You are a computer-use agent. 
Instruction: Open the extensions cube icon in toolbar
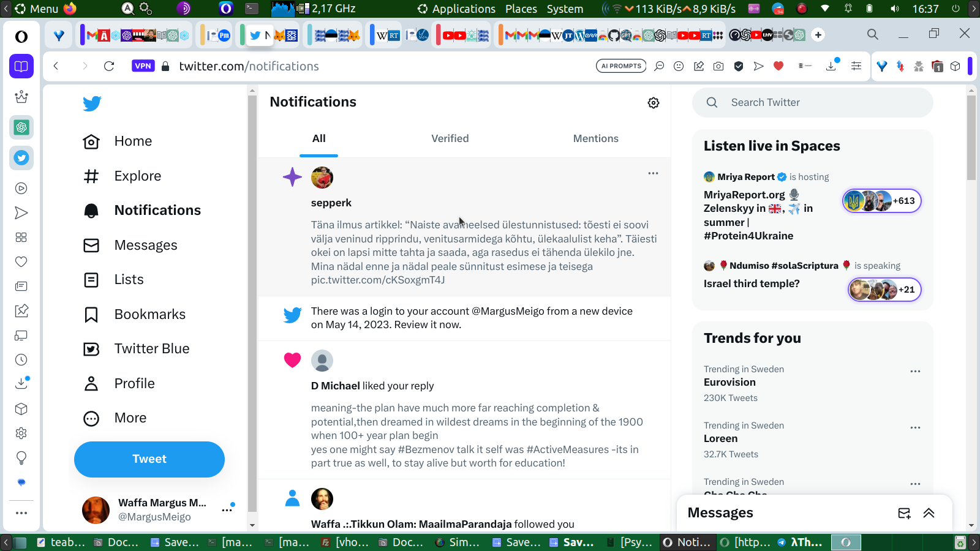pyautogui.click(x=956, y=66)
